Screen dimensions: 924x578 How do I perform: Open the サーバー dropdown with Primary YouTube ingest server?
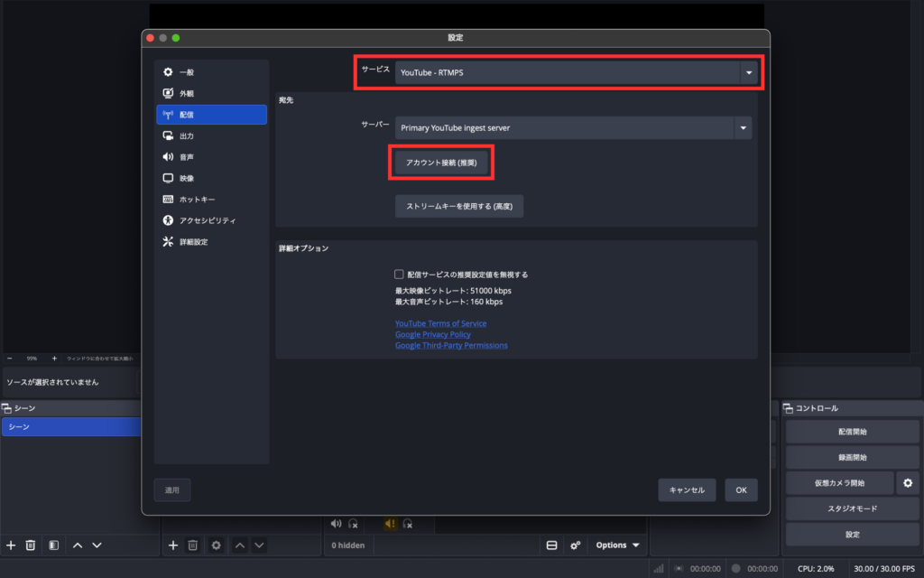tap(573, 128)
